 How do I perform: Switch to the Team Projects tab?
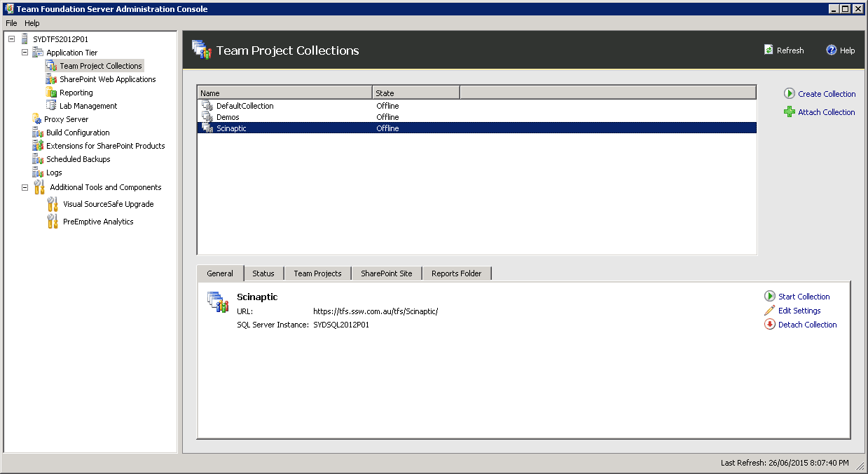[317, 273]
